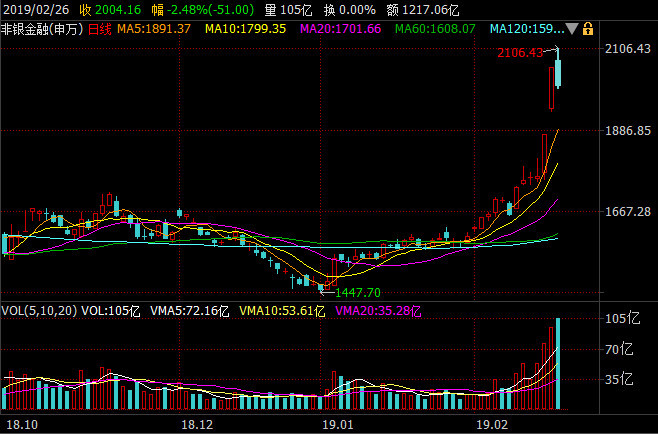Select the MA20:1701.66 indicator label
The height and width of the screenshot is (434, 658).
tap(341, 29)
